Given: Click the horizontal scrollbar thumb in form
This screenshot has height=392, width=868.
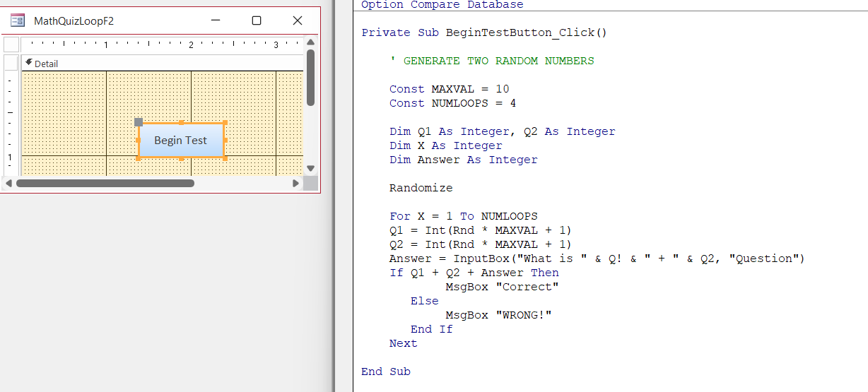Looking at the screenshot, I should 105,184.
